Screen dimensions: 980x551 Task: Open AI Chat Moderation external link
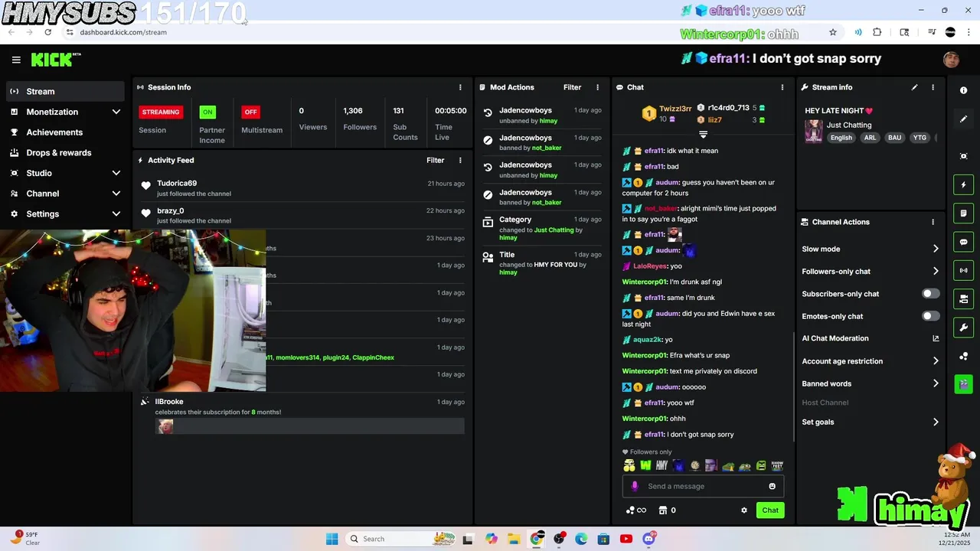936,338
